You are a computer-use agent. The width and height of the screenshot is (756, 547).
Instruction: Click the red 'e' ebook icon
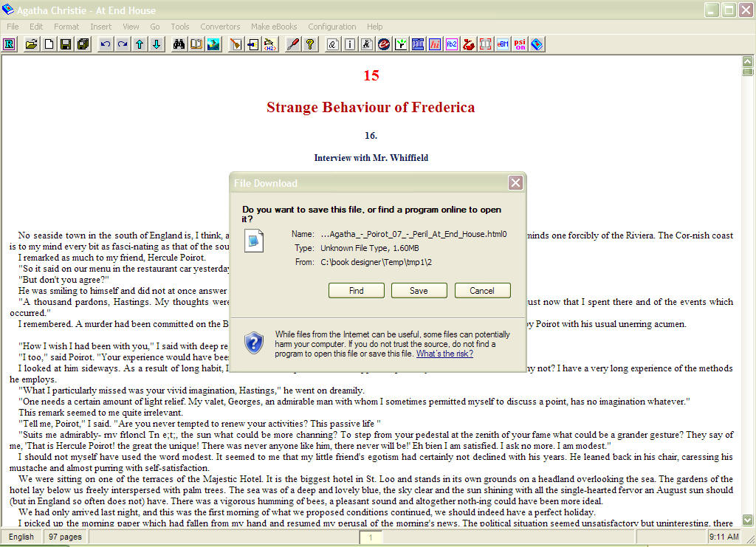click(x=384, y=45)
